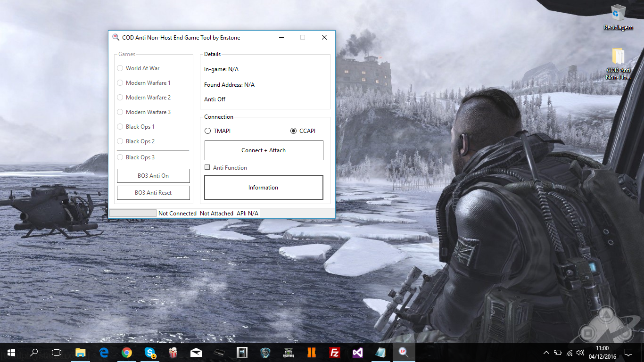Open File Explorer from the taskbar
The image size is (644, 362).
point(81,353)
